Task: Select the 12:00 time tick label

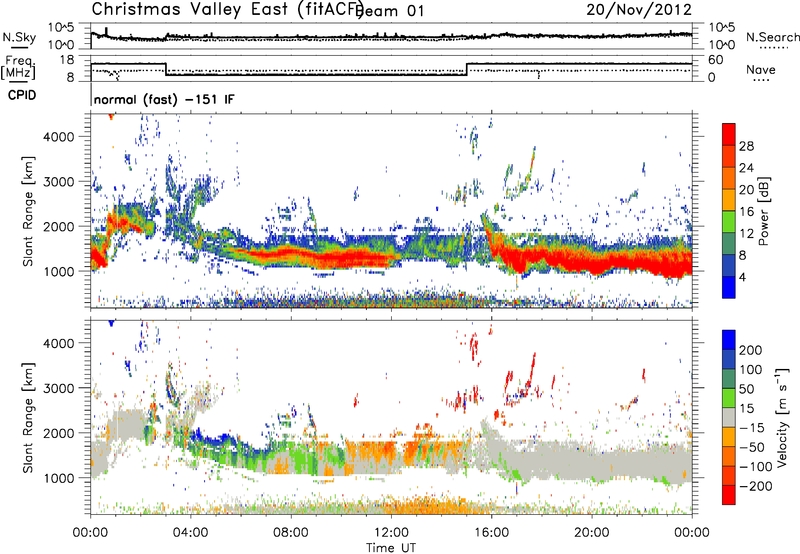Action: [391, 533]
